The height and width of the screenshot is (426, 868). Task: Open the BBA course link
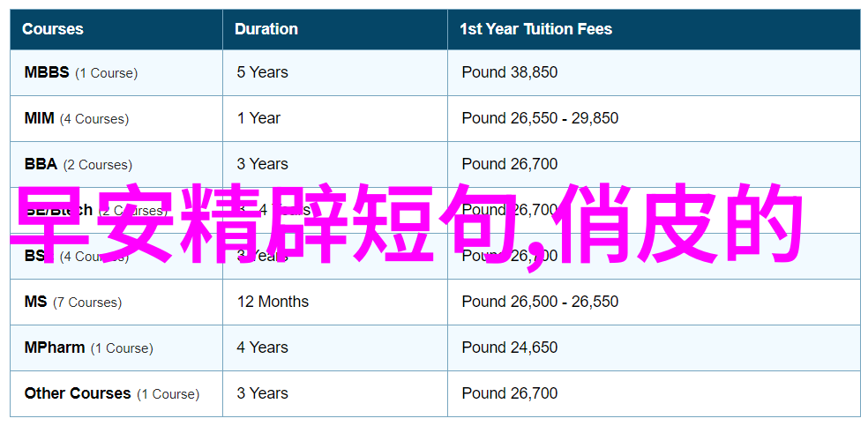[41, 164]
